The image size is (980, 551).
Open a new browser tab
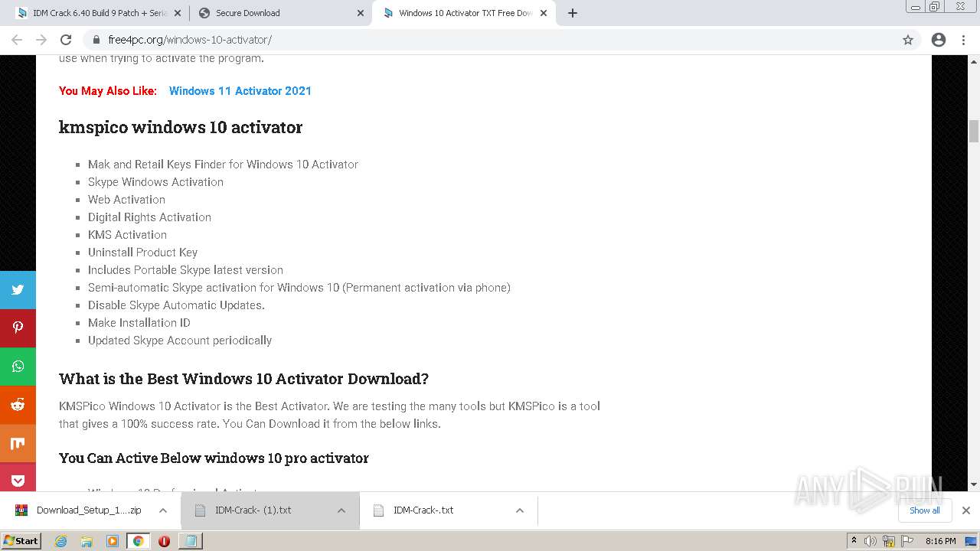[573, 13]
